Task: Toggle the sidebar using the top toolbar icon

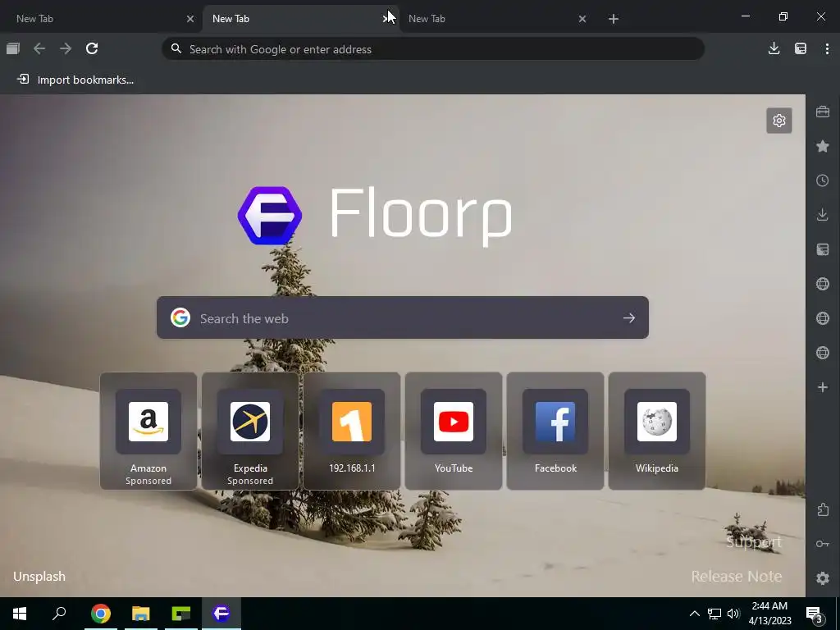Action: 801,48
